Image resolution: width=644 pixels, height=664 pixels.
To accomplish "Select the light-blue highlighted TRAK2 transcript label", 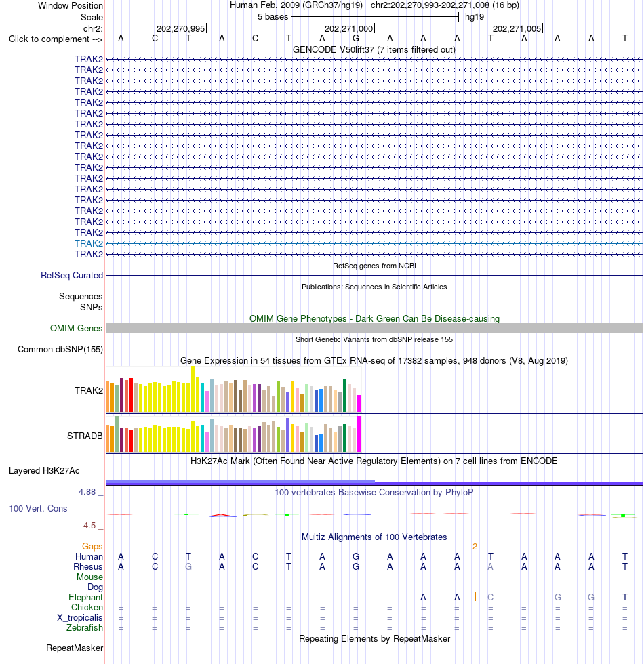I will pyautogui.click(x=89, y=243).
